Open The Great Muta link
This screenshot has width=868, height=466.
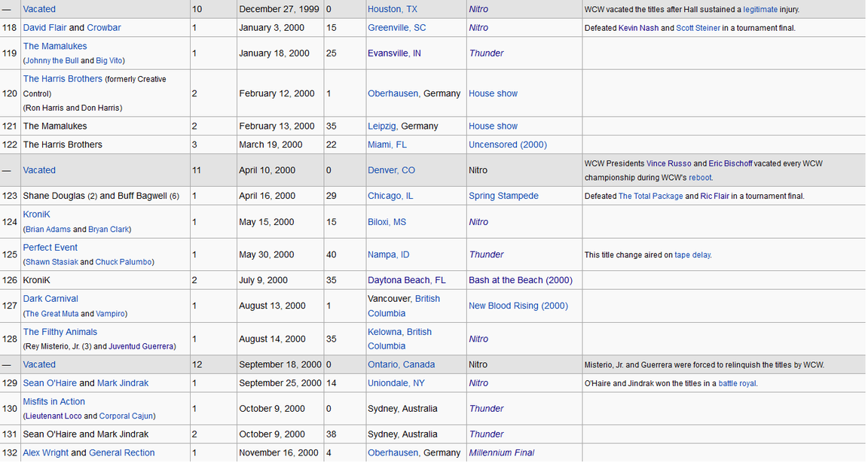click(52, 314)
